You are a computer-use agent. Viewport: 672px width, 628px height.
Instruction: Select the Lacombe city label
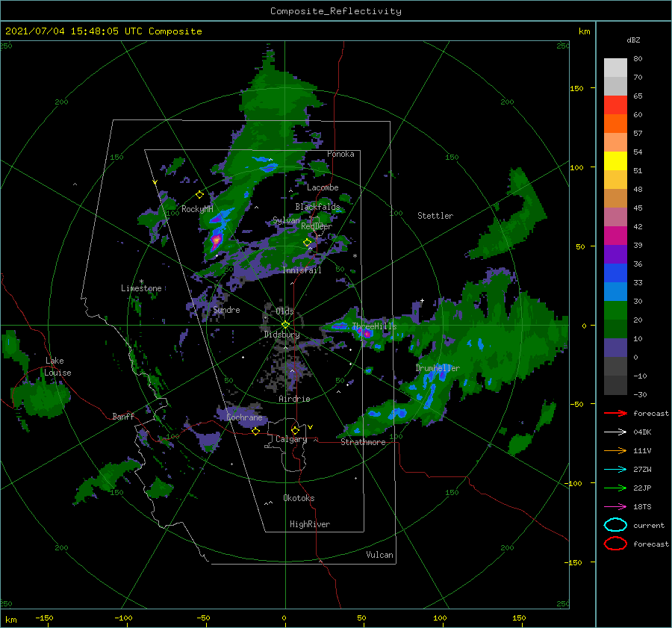click(323, 187)
